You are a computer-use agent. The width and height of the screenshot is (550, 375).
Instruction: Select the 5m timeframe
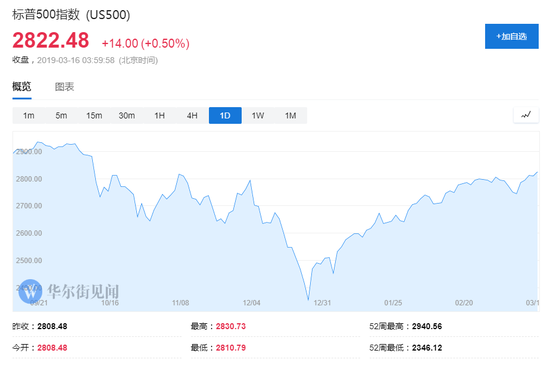point(61,115)
